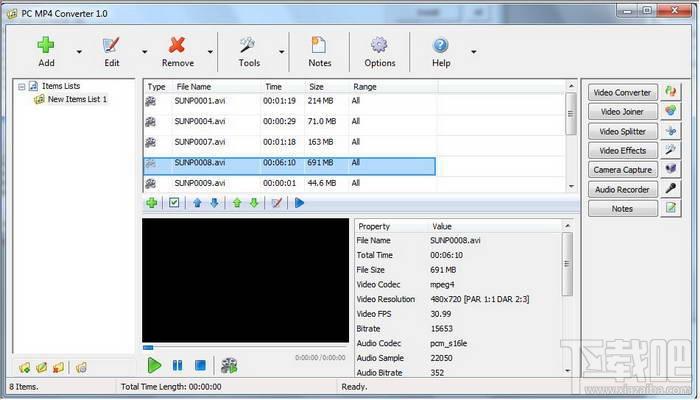This screenshot has width=700, height=400.
Task: Click the small edit pencil icon under list
Action: click(276, 203)
